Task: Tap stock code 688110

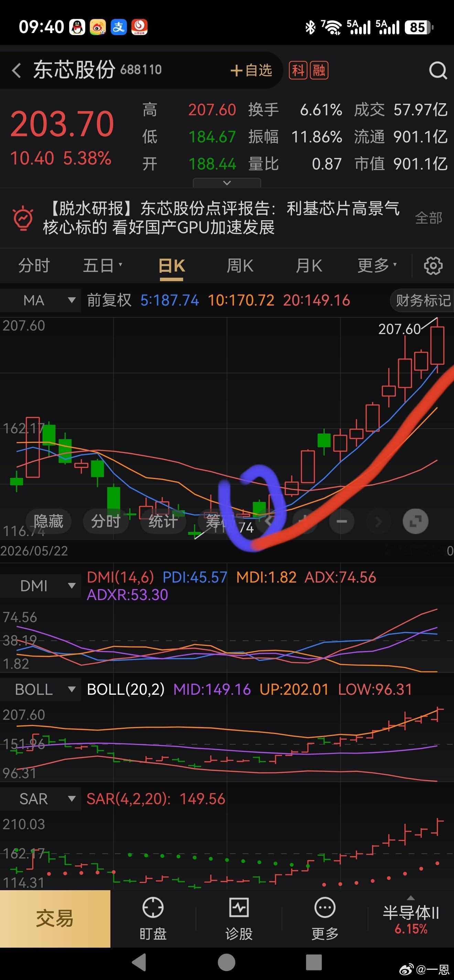Action: pyautogui.click(x=141, y=70)
